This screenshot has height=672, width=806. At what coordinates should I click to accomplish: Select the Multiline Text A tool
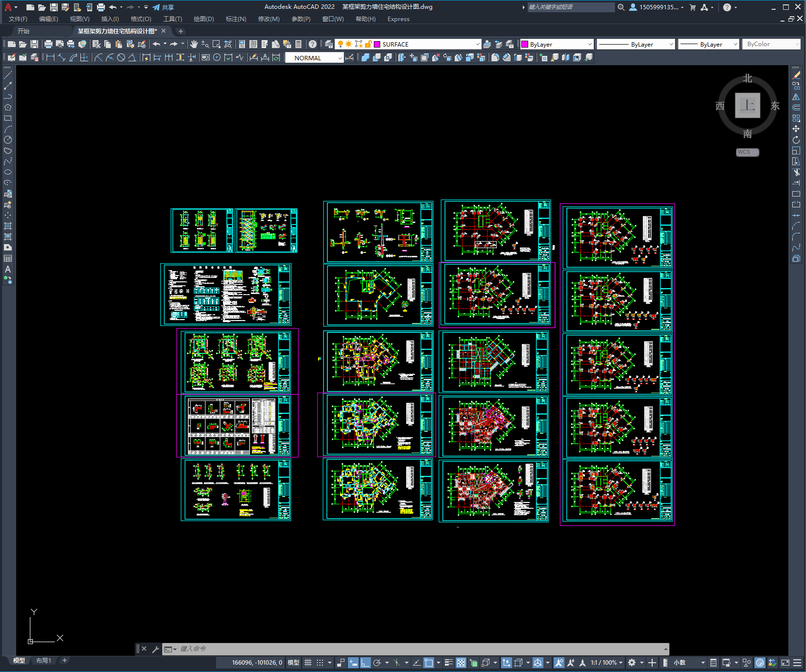point(8,269)
